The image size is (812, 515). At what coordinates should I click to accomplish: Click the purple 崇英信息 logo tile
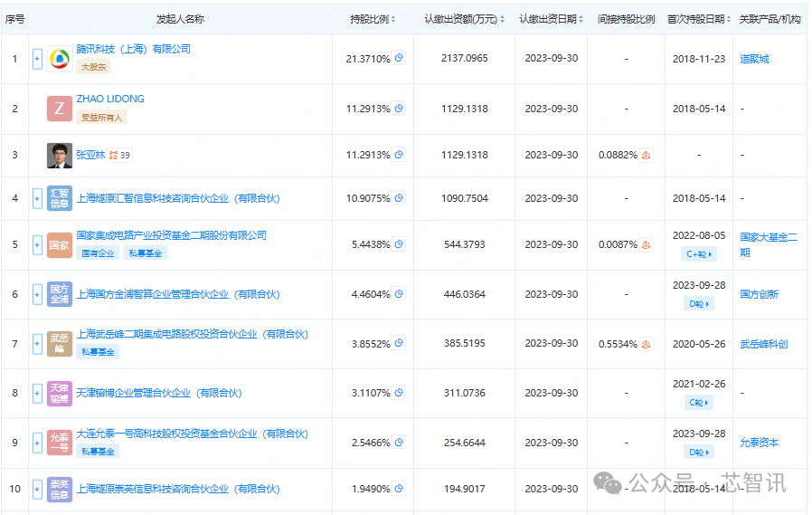(x=60, y=489)
